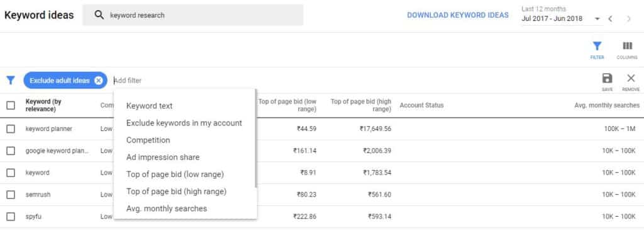Viewport: 644px width, 230px height.
Task: Click the ₹17,649.56 bid value
Action: coord(375,129)
